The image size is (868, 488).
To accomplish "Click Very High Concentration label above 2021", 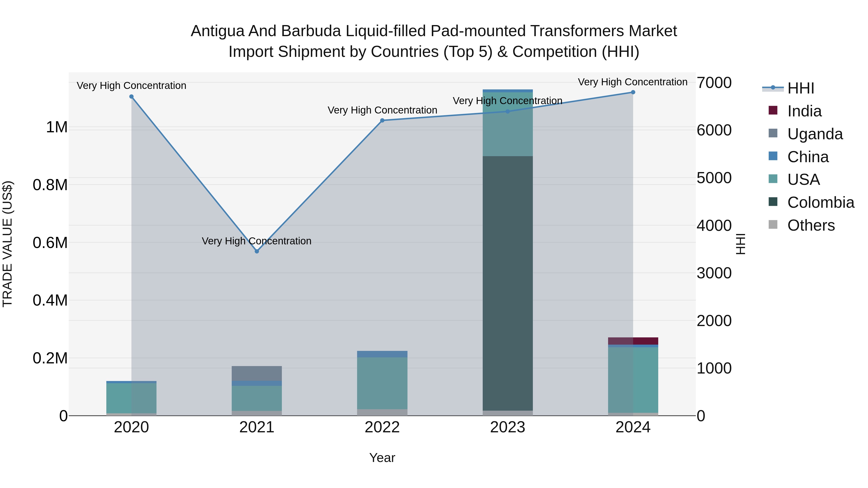I will click(257, 241).
